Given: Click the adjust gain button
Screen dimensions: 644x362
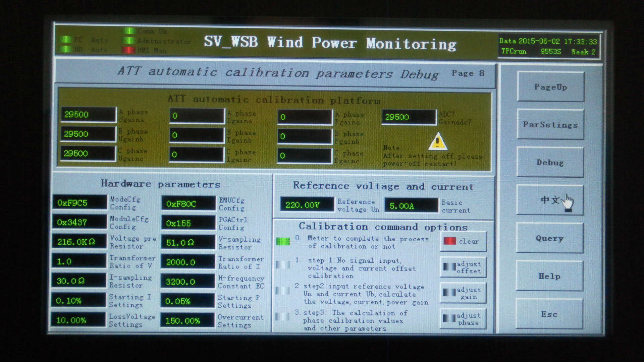Looking at the screenshot, I should [463, 293].
